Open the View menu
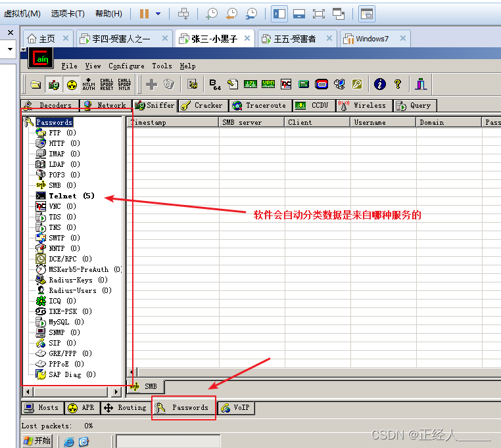501x448 pixels. (93, 66)
